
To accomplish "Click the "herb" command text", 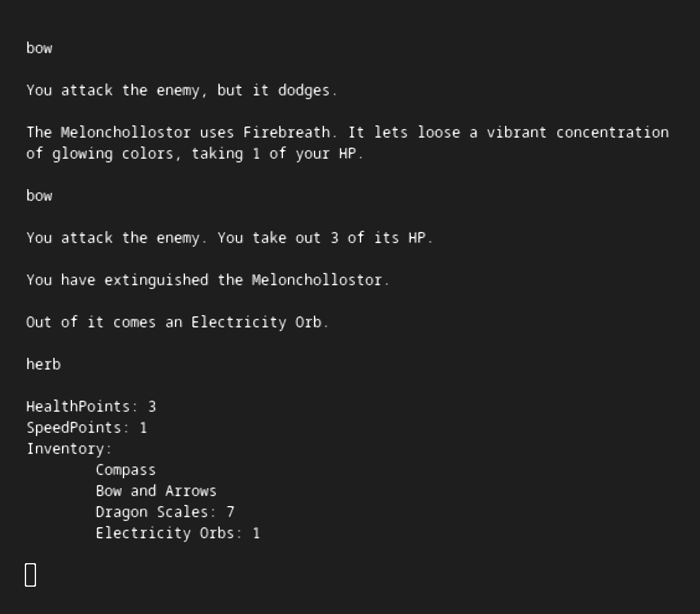I will [43, 365].
